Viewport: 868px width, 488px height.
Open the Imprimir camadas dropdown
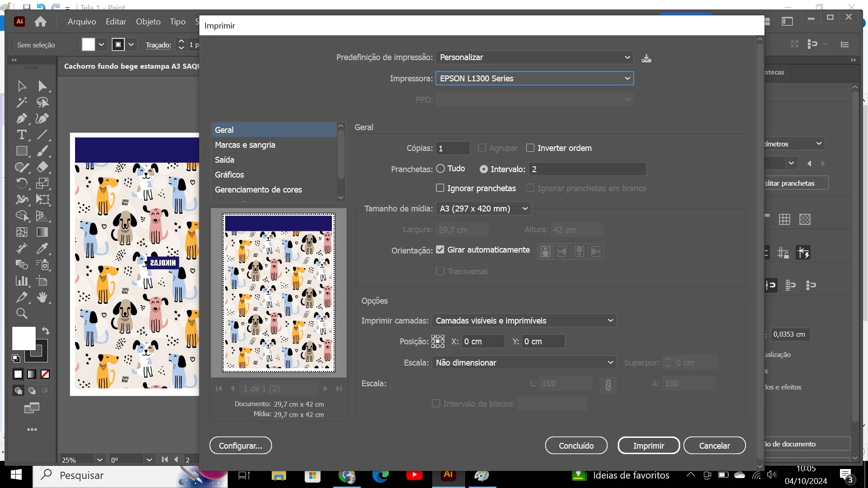point(524,321)
